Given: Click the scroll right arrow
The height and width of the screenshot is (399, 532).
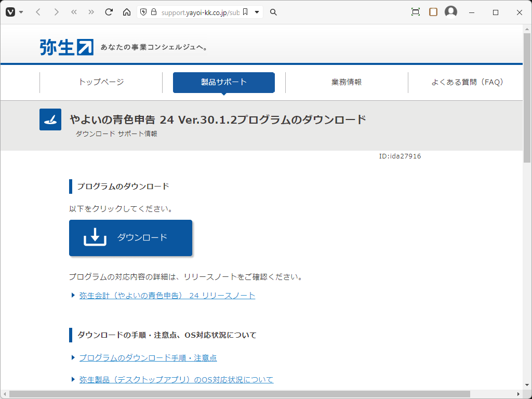Looking at the screenshot, I should [x=518, y=394].
